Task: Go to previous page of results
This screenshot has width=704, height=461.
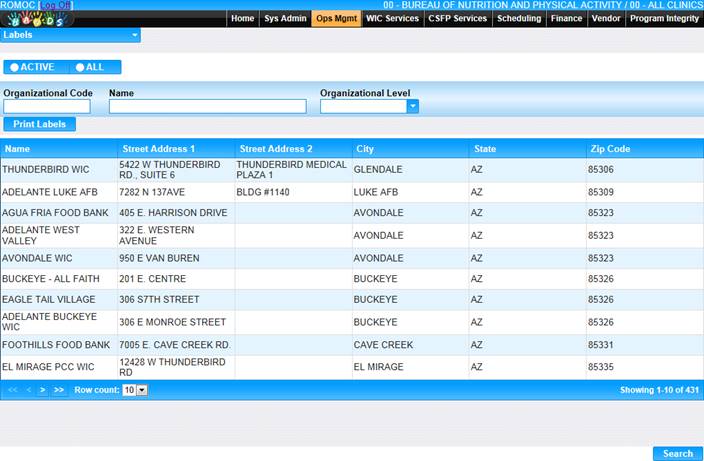Action: coord(28,390)
